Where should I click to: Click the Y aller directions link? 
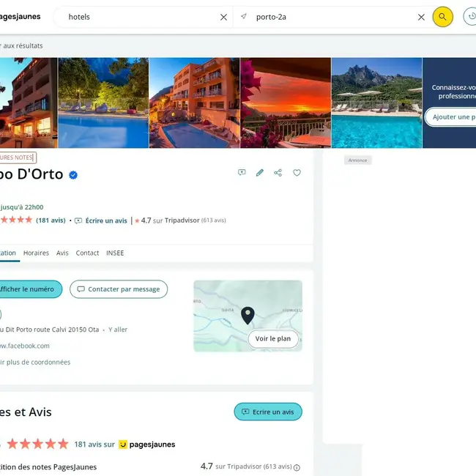pyautogui.click(x=118, y=330)
